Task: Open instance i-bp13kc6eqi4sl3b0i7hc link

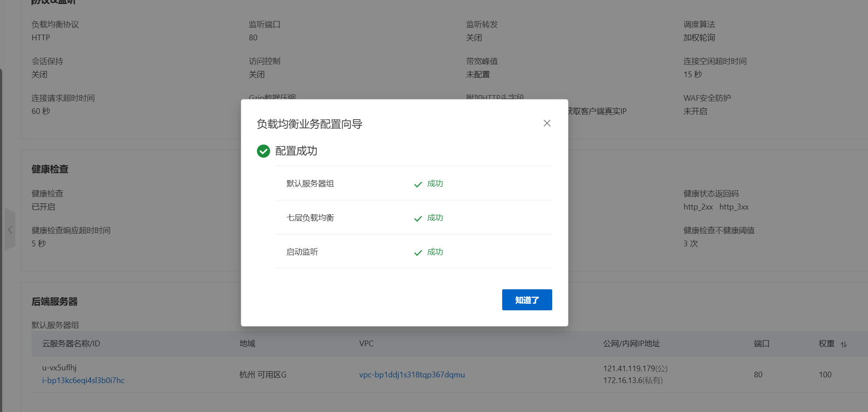Action: 83,380
